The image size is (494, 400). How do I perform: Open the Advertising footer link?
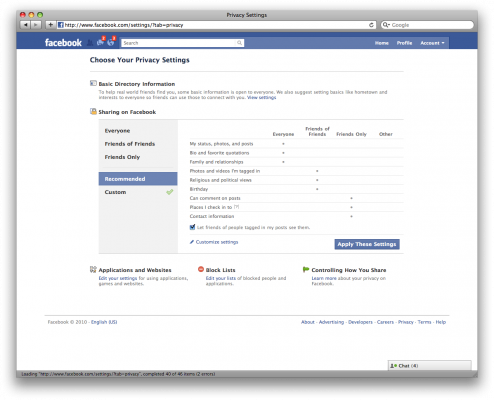click(331, 322)
